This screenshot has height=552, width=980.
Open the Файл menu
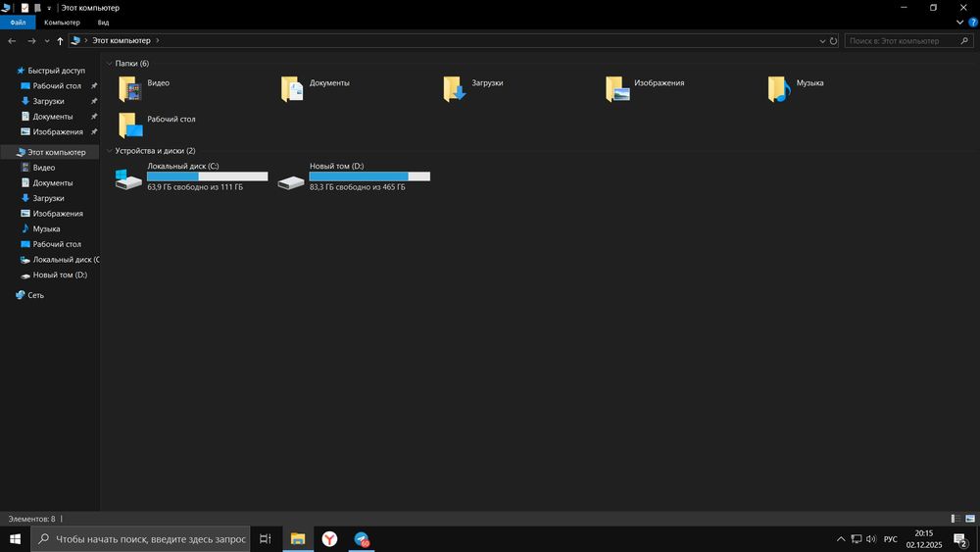coord(18,22)
